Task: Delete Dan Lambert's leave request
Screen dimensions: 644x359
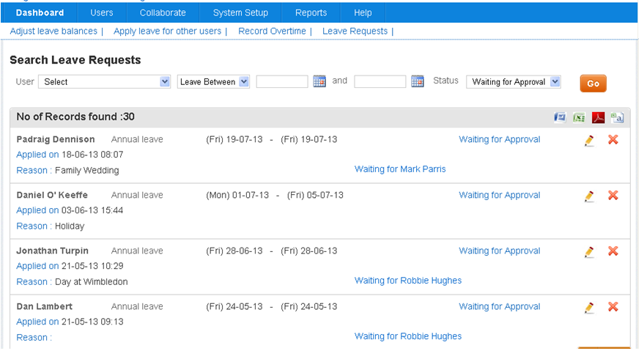Action: pos(612,306)
